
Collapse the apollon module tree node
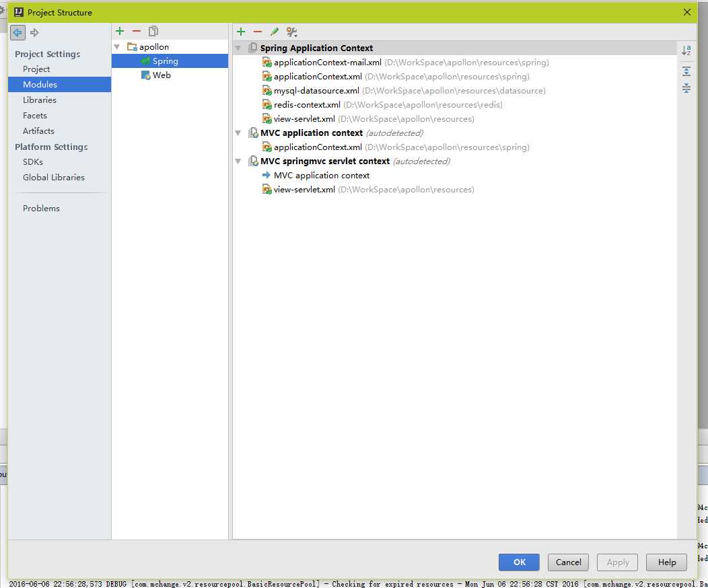(x=117, y=47)
